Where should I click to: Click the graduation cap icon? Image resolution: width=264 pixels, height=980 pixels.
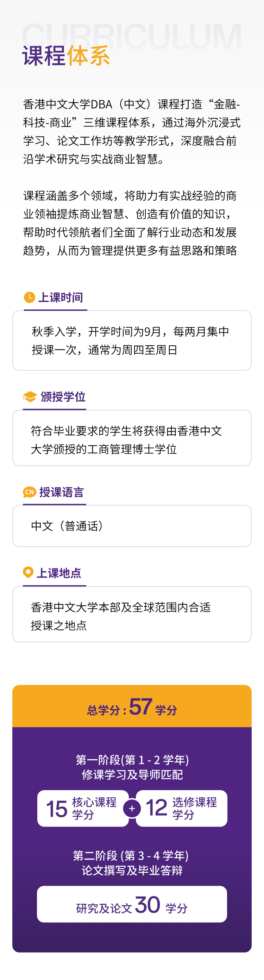tap(30, 396)
